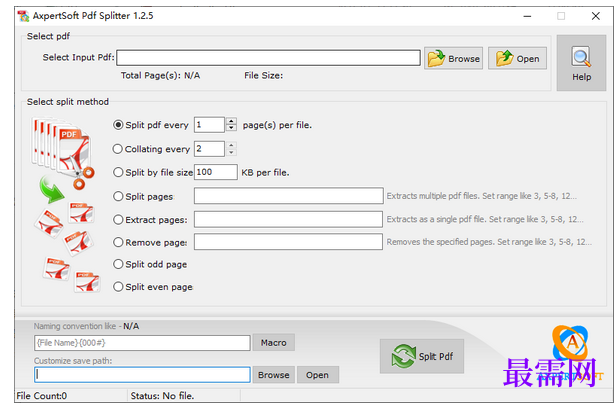Click the Help magnifier button
Screen dimensions: 615x404
point(581,63)
